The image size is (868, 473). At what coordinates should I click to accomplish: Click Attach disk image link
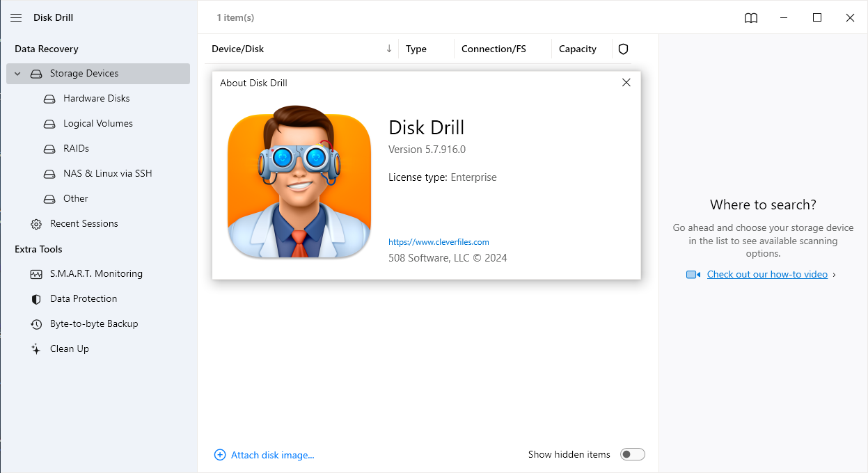tap(273, 455)
